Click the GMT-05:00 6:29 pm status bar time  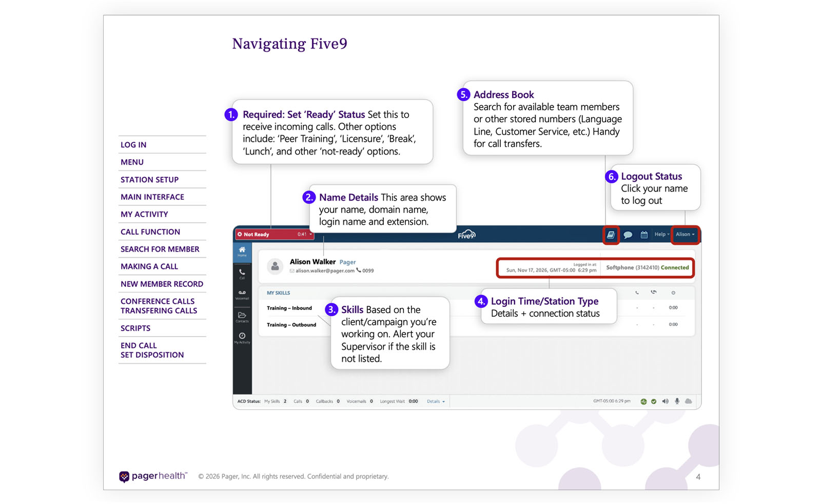[x=612, y=401]
